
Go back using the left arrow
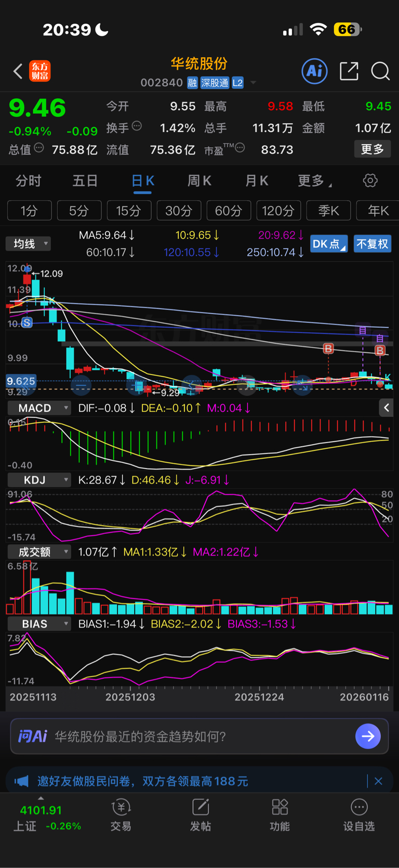18,71
